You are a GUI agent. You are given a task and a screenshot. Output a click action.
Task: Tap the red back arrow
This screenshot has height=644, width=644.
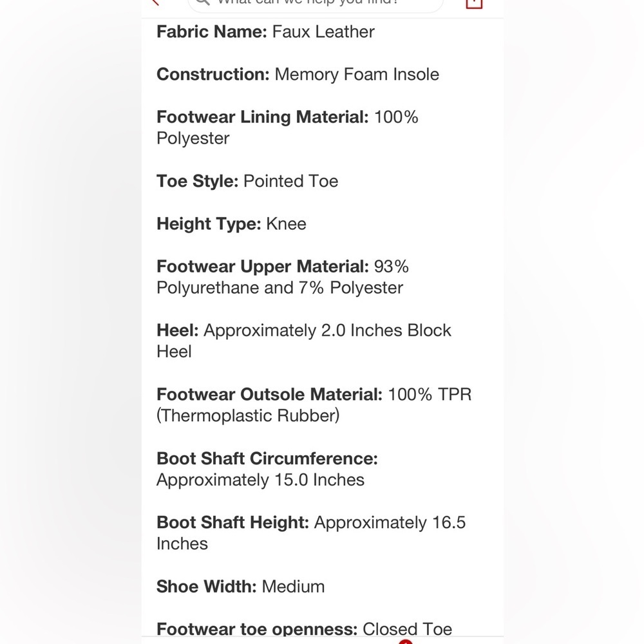pyautogui.click(x=155, y=2)
